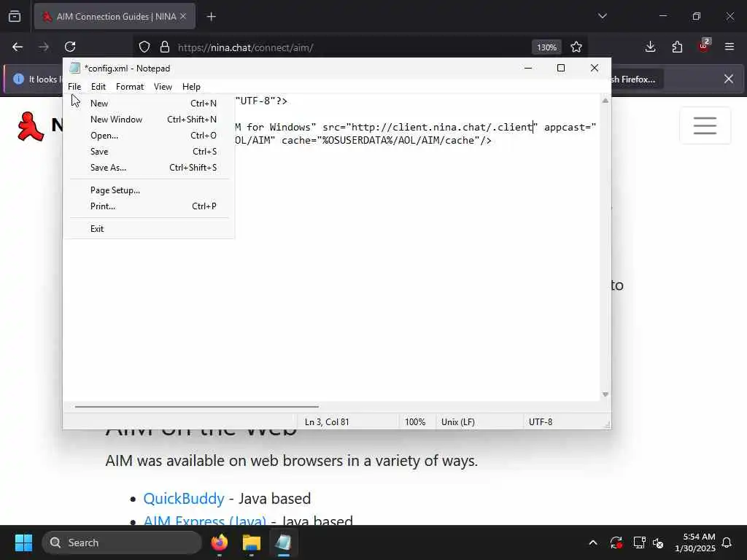Viewport: 747px width, 560px height.
Task: Click the 130% zoom level badge
Action: [x=546, y=47]
